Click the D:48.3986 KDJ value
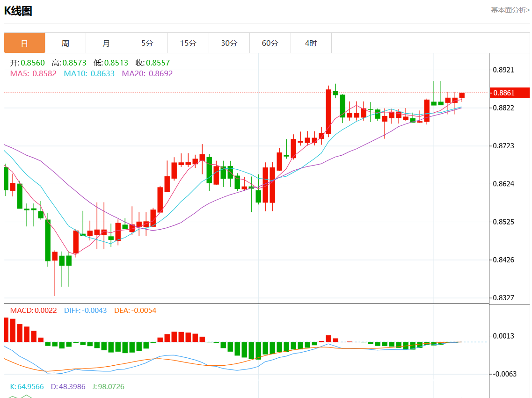Image resolution: width=532 pixels, height=398 pixels. coord(68,387)
